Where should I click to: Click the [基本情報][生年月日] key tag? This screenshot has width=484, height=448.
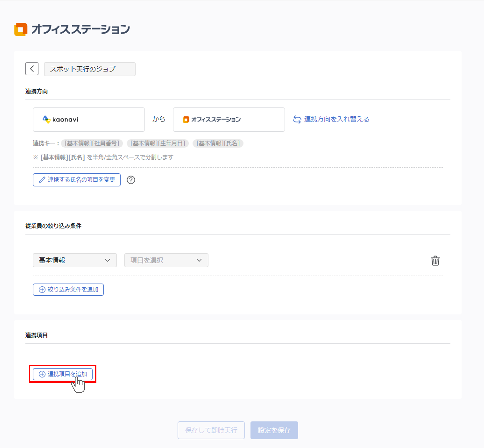click(x=158, y=143)
